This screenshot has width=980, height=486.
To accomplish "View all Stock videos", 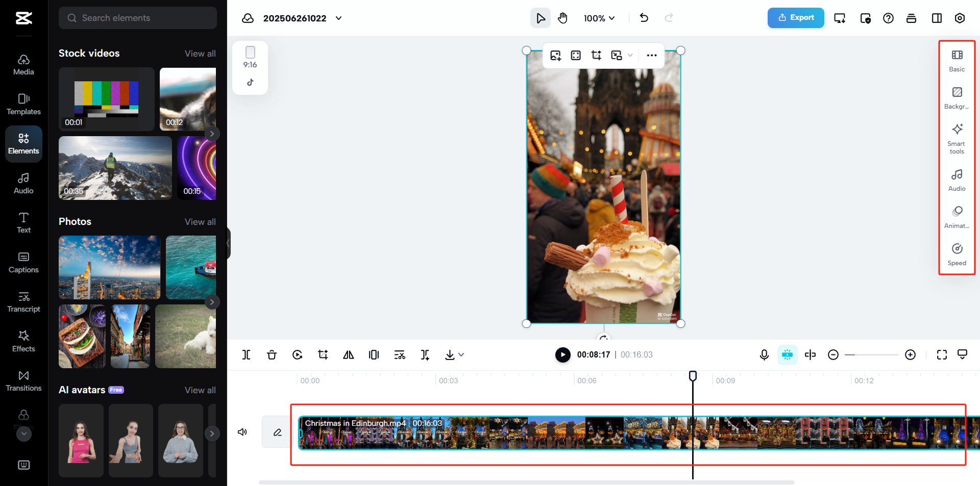I will pos(200,53).
